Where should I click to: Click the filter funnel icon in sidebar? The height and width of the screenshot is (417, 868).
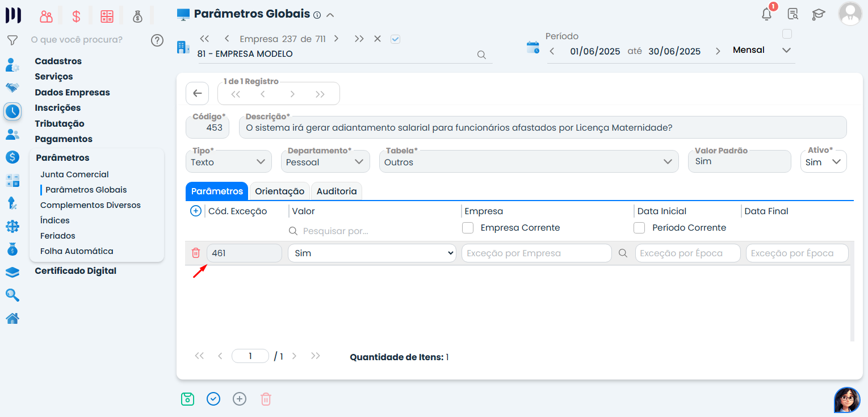pos(12,40)
